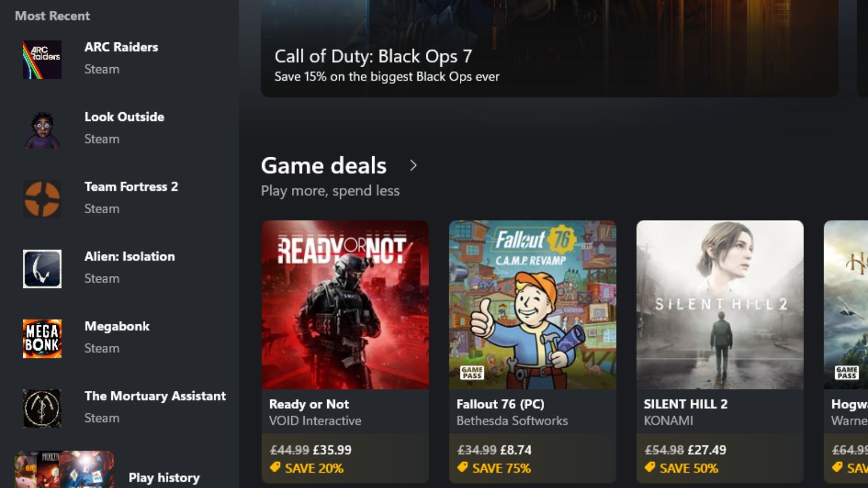The width and height of the screenshot is (868, 488).
Task: Click the Megabonk game icon
Action: point(42,338)
